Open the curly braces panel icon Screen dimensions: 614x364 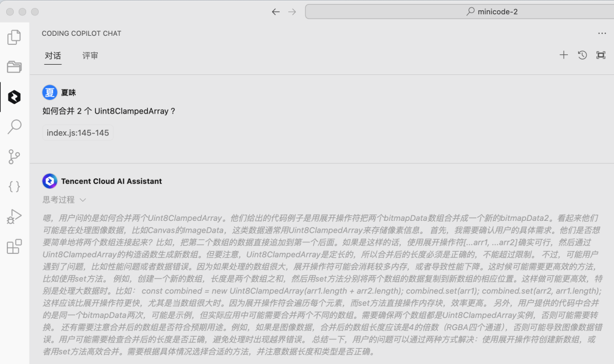pyautogui.click(x=14, y=186)
